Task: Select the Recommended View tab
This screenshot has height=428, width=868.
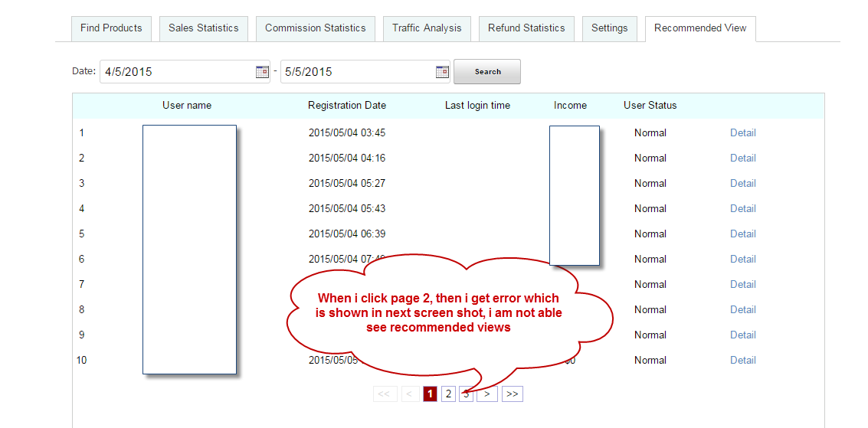Action: pos(700,28)
